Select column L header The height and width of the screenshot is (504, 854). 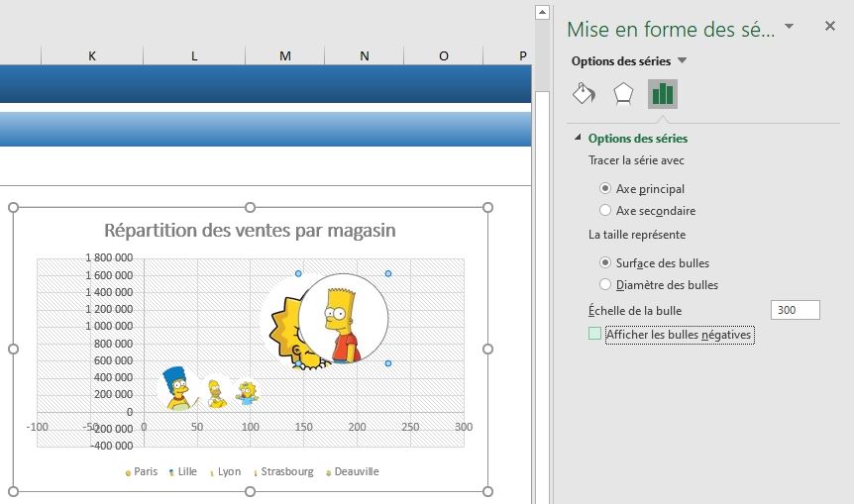point(194,55)
